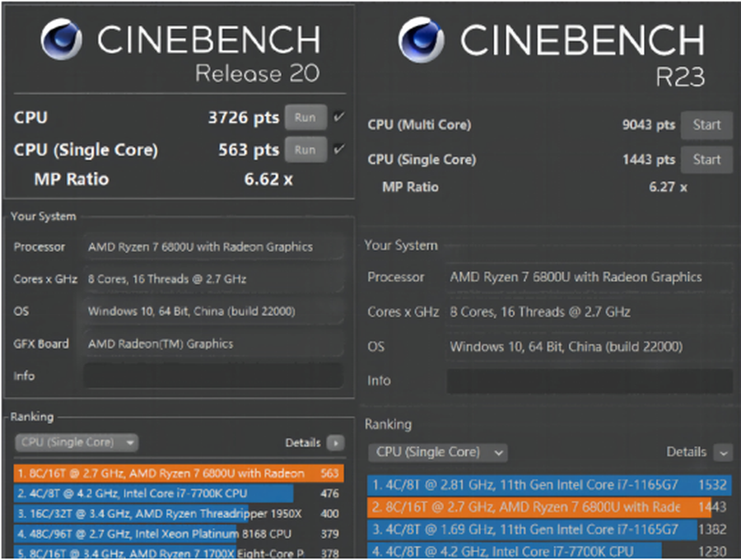Click the Cinebench Release 20 logo sphere
The width and height of the screenshot is (741, 560).
(x=62, y=40)
